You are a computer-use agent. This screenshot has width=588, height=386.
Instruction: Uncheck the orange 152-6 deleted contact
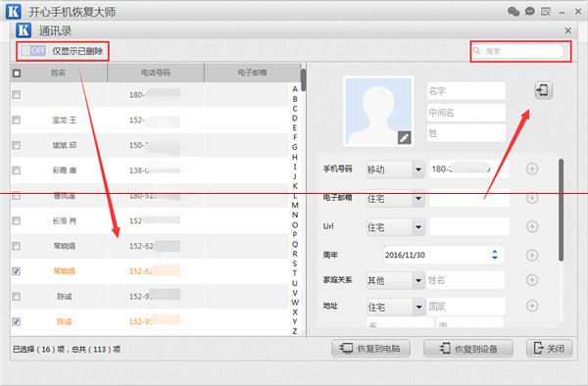point(16,271)
